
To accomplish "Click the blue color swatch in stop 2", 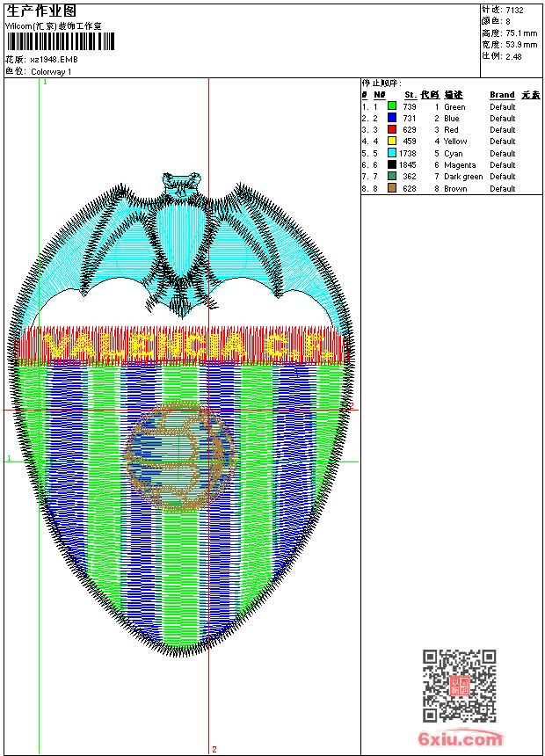I will (x=392, y=118).
